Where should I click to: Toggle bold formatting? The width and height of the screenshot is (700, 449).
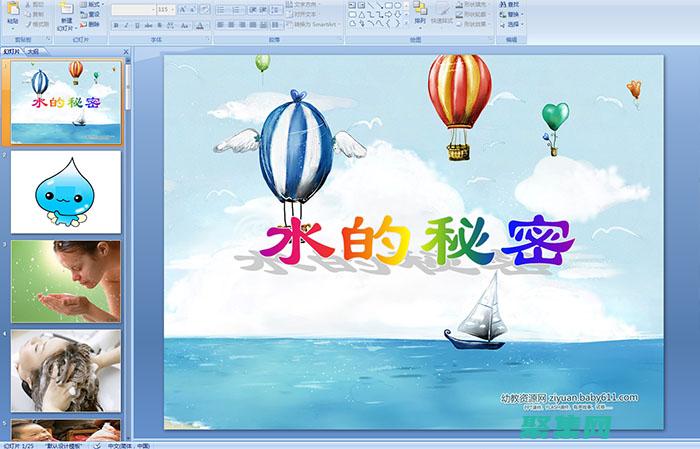(114, 24)
